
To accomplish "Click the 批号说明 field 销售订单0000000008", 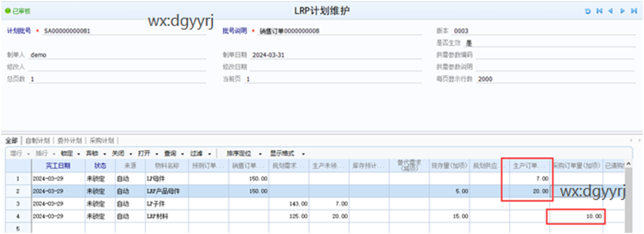I will (339, 31).
